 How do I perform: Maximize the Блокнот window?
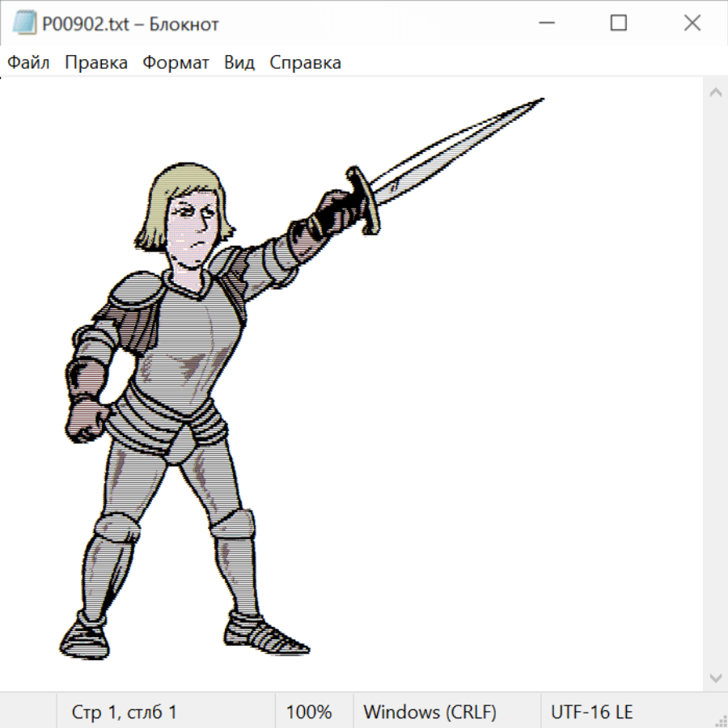619,23
